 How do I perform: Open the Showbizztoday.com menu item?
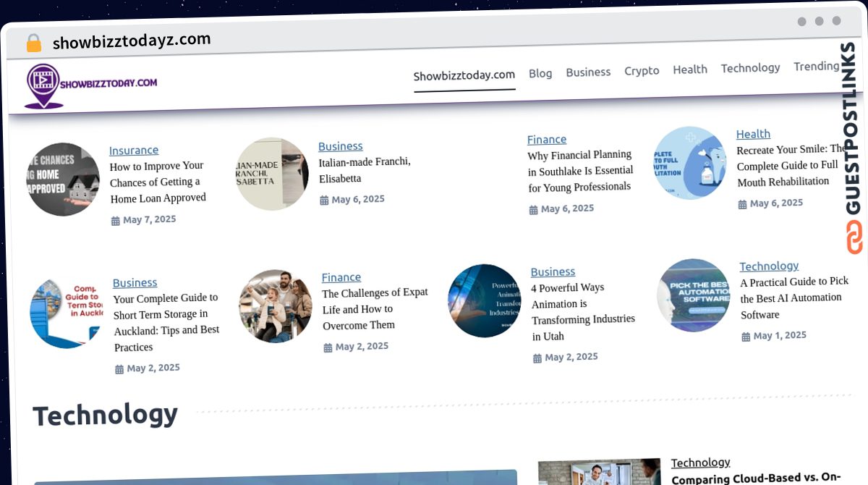click(464, 75)
